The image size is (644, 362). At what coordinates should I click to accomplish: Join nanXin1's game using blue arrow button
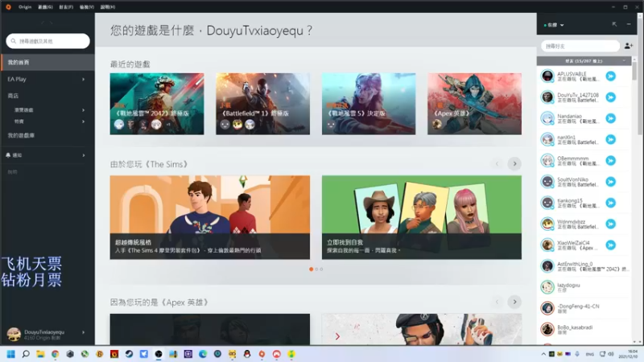(x=611, y=139)
